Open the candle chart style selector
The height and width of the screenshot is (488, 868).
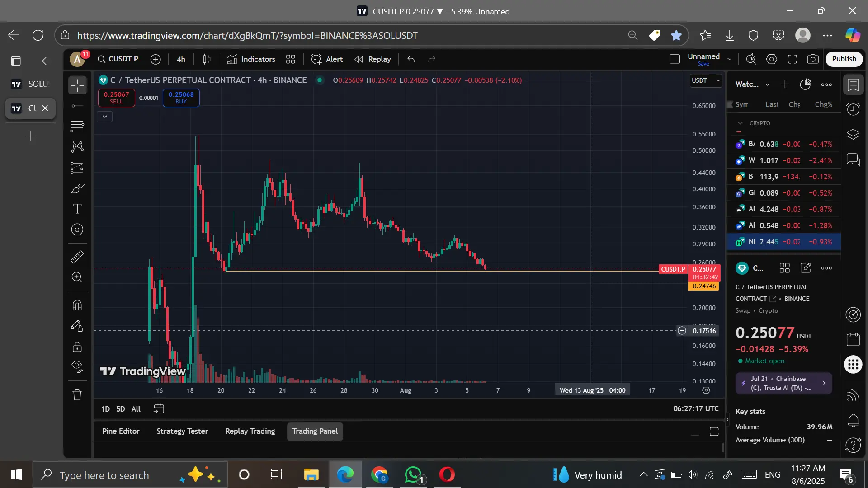point(207,59)
